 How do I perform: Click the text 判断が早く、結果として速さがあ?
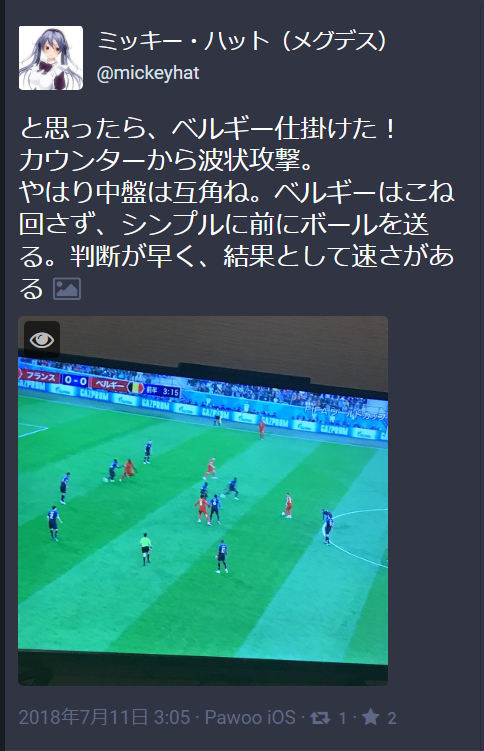click(x=262, y=257)
